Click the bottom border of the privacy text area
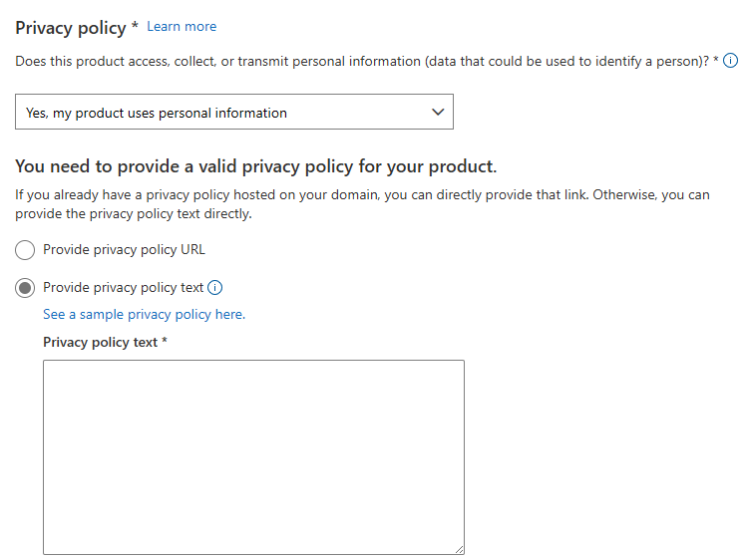This screenshot has height=560, width=746. (x=253, y=554)
